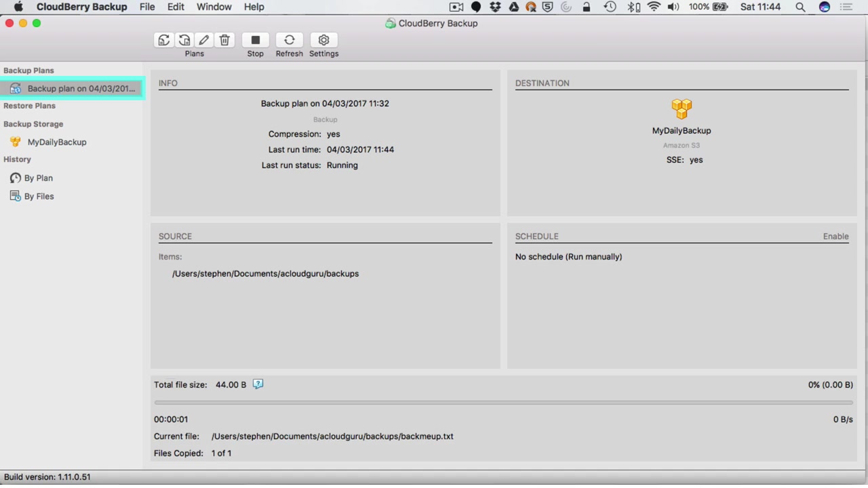The image size is (868, 488).
Task: Open the File menu
Action: pyautogui.click(x=147, y=7)
